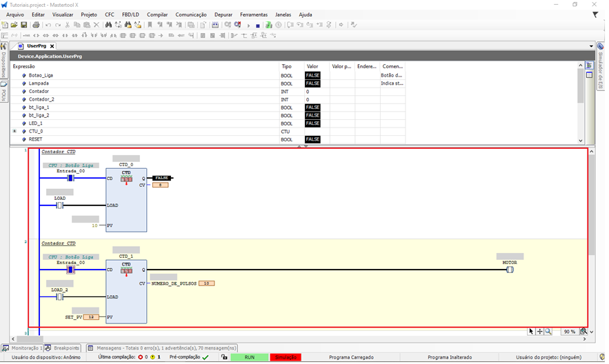This screenshot has height=364, width=609.
Task: Click the Save project icon
Action: coord(23,25)
